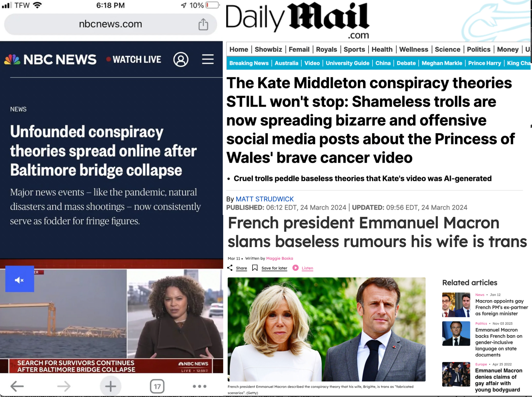Show the 17 open tabs
This screenshot has height=397, width=532.
point(157,386)
